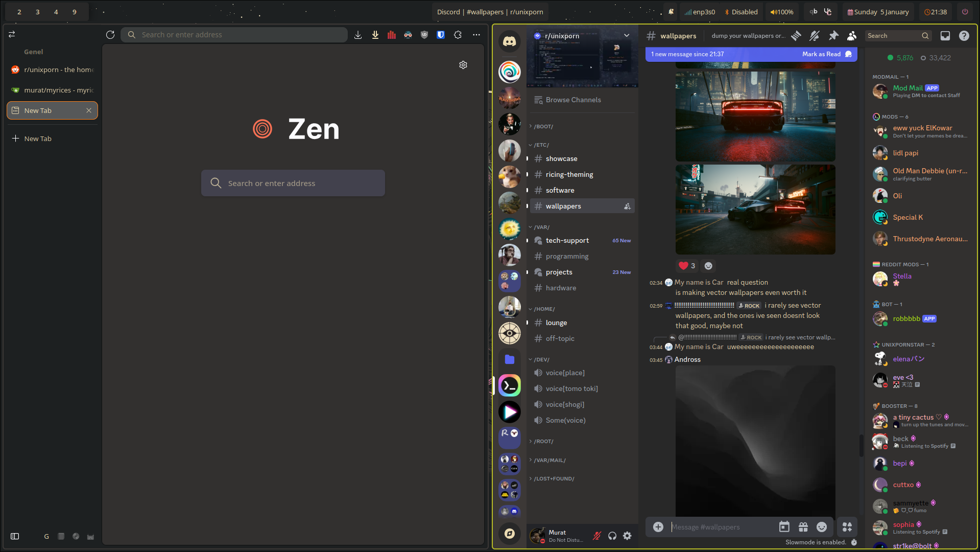Open the extensions puzzle icon in Zen
Viewport: 980px width, 552px height.
(x=458, y=35)
